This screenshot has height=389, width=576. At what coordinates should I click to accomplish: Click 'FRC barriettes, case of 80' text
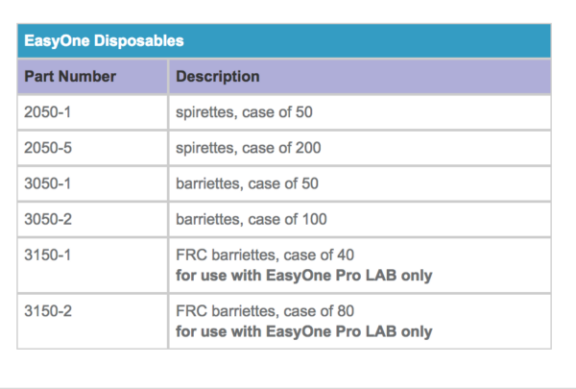[265, 311]
